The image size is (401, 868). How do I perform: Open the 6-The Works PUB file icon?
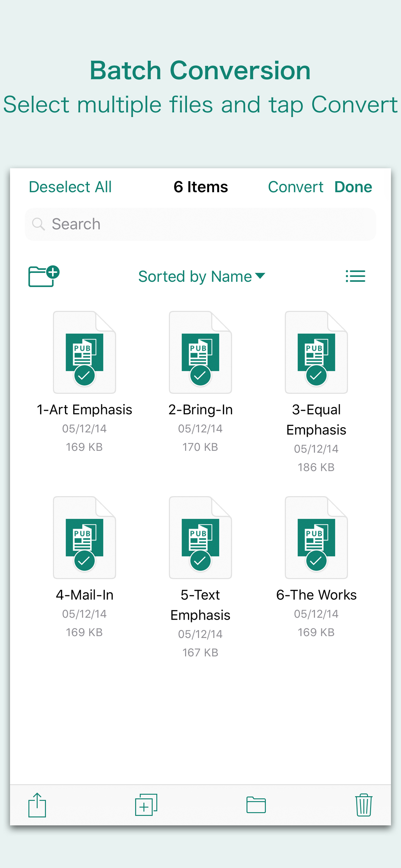click(x=316, y=537)
